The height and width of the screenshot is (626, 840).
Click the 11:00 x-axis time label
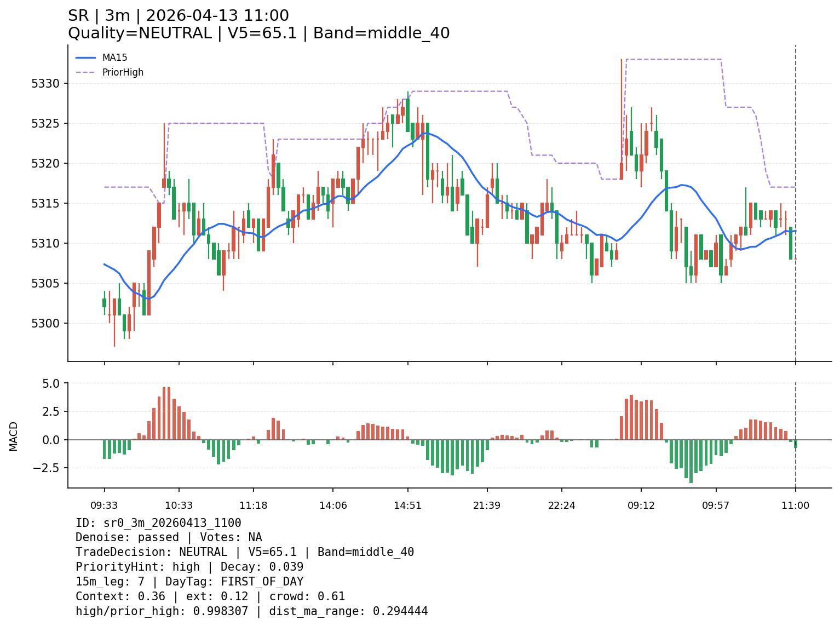pyautogui.click(x=795, y=506)
